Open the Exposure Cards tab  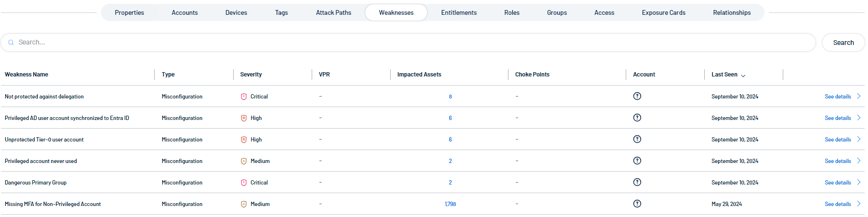663,12
